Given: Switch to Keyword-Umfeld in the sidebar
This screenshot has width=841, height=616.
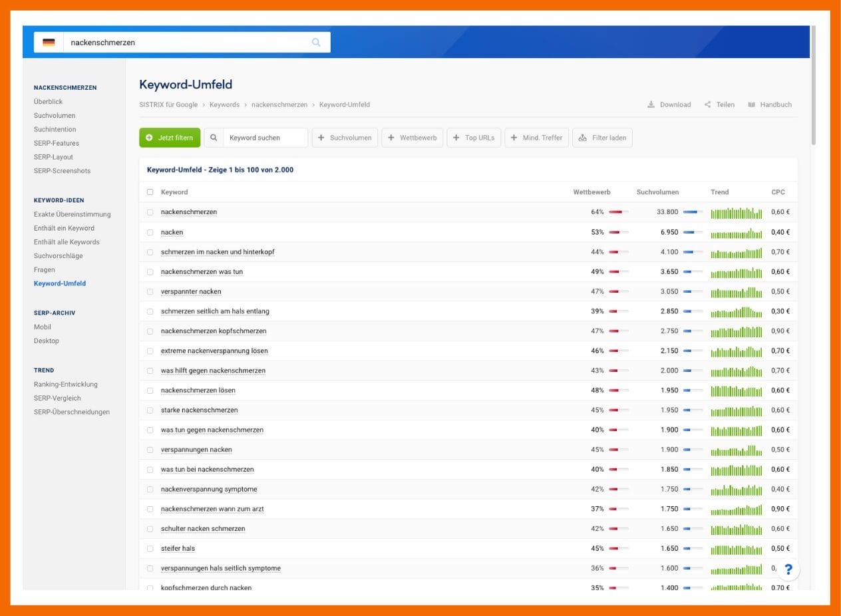Looking at the screenshot, I should 60,283.
